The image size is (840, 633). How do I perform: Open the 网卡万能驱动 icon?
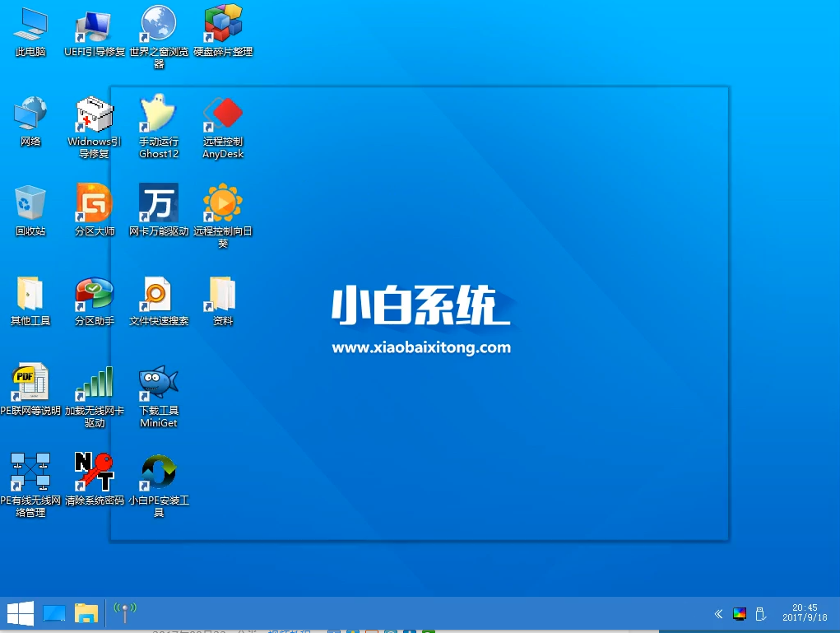click(158, 203)
